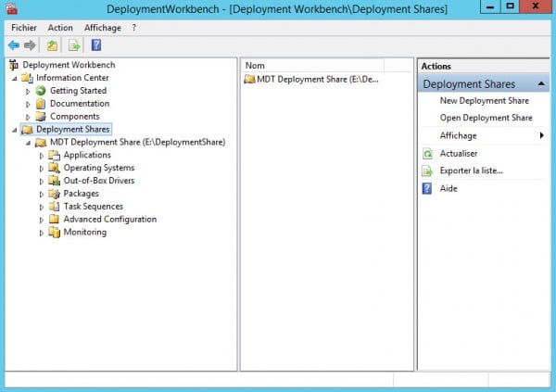The height and width of the screenshot is (392, 556).
Task: Expand the Advanced Configuration node
Action: point(42,220)
